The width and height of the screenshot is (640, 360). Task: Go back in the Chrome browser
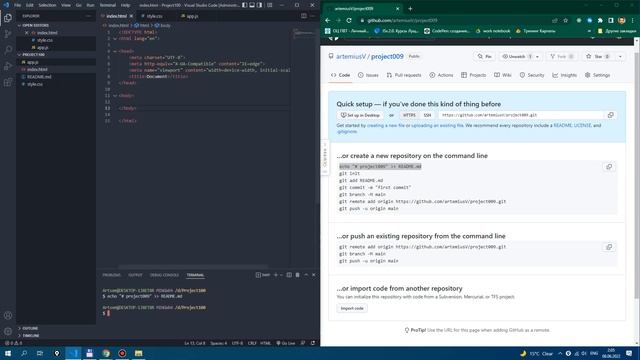(x=328, y=20)
